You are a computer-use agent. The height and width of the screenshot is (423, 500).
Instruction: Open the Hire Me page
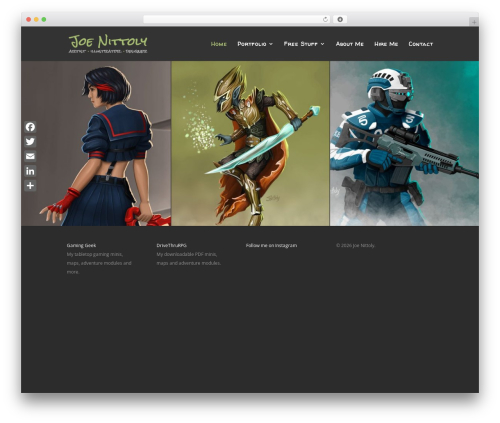click(386, 44)
